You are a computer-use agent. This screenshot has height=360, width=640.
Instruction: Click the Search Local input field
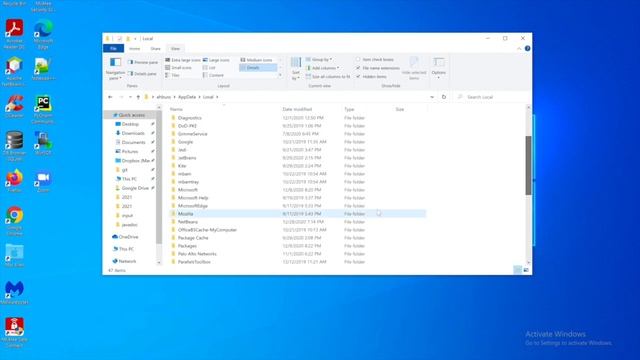click(x=493, y=97)
